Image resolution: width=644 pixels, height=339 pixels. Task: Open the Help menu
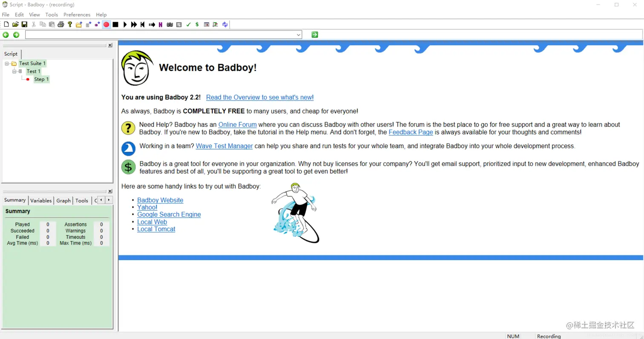coord(101,14)
